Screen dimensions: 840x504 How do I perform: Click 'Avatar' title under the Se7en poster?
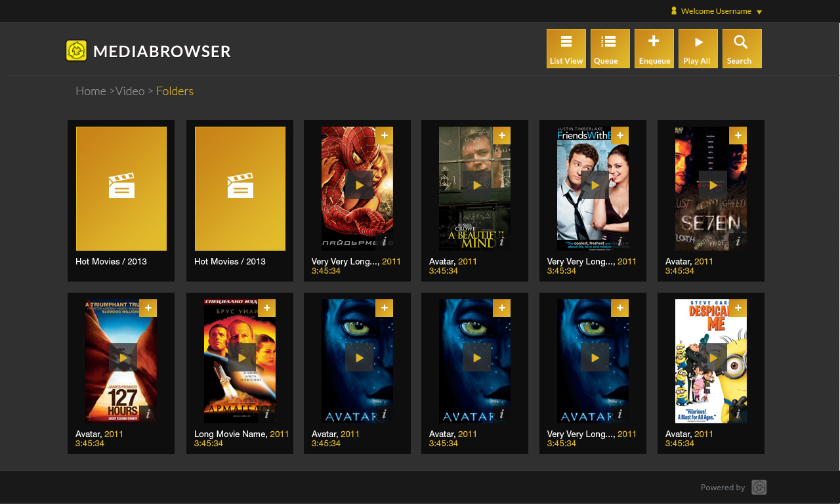679,261
